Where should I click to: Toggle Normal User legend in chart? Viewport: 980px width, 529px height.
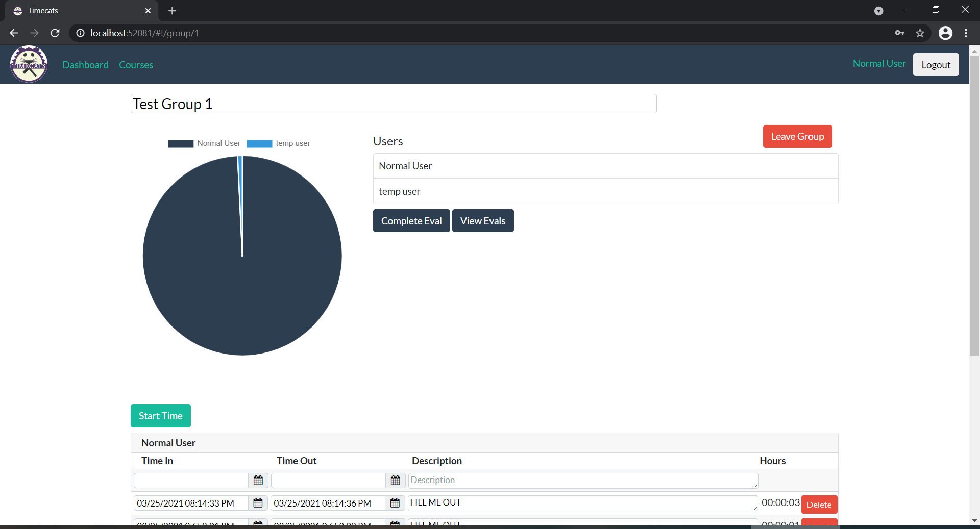(204, 143)
